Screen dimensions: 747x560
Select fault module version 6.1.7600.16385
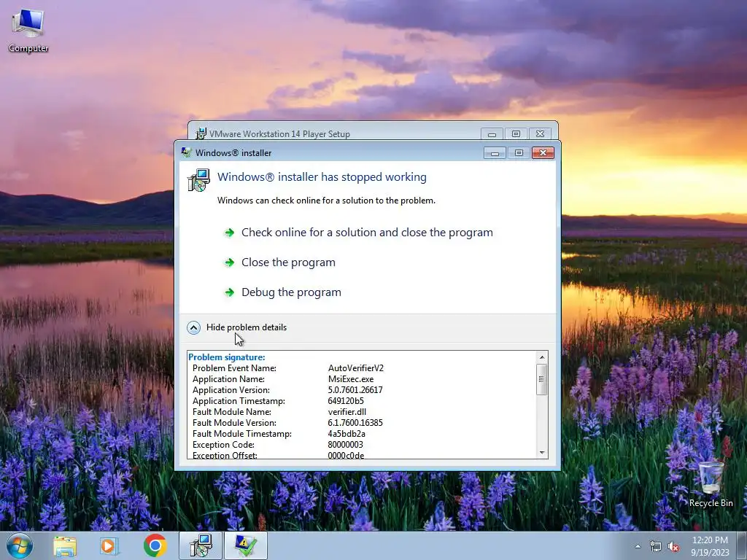coord(355,423)
